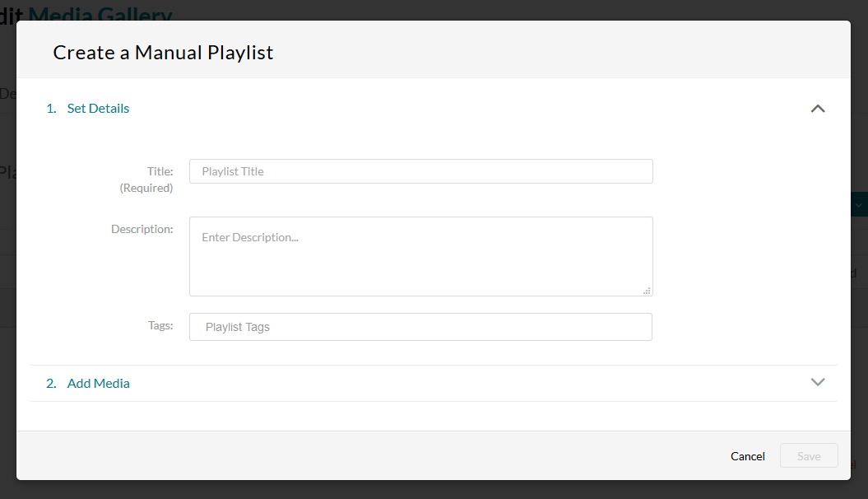Click the Save button
Viewport: 868px width, 499px height.
coord(809,456)
